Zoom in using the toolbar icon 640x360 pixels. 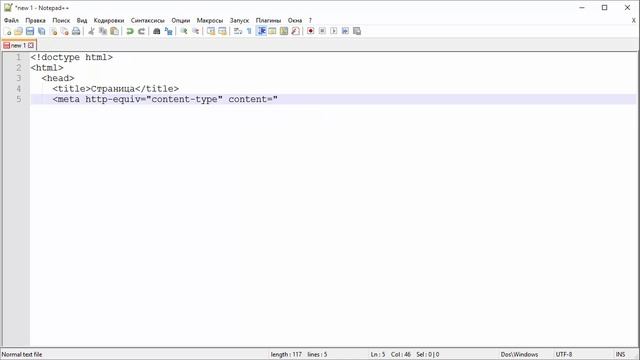point(184,31)
